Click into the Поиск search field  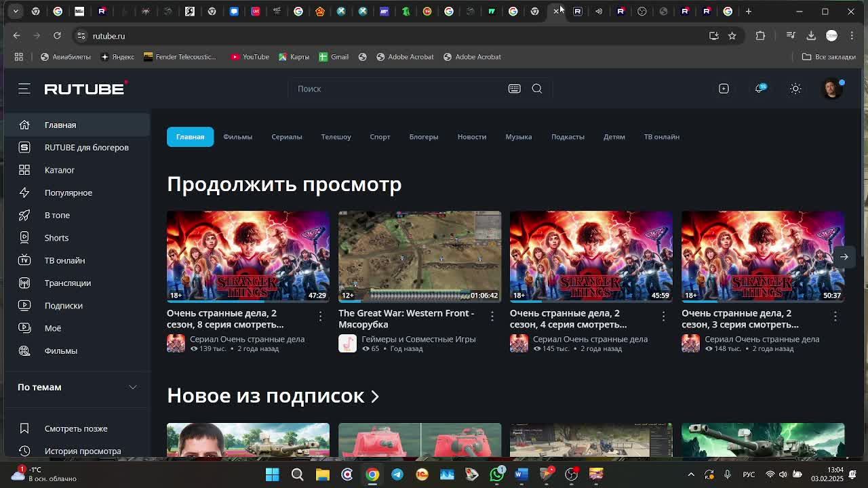[400, 89]
